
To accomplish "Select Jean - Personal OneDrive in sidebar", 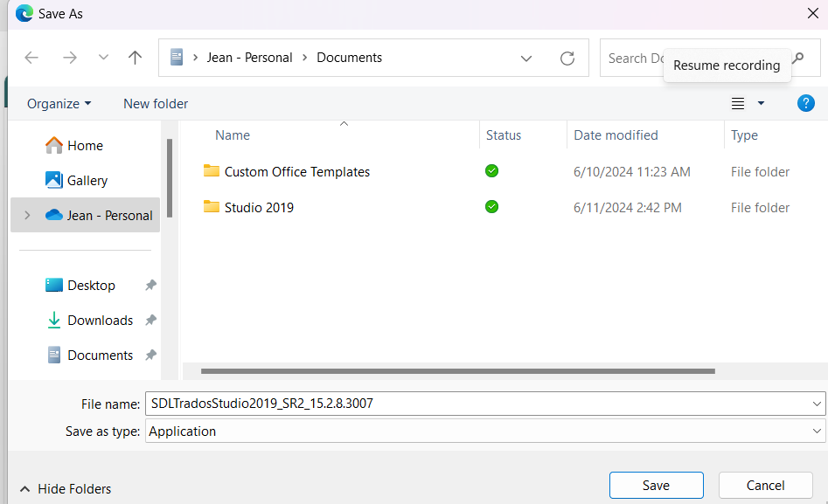I will tap(85, 216).
